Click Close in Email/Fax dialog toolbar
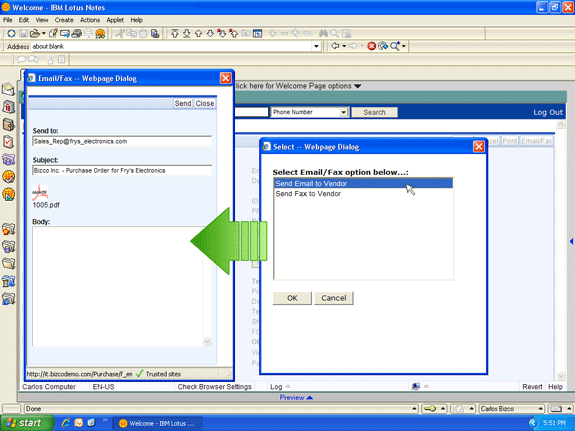The image size is (575, 431). point(205,103)
